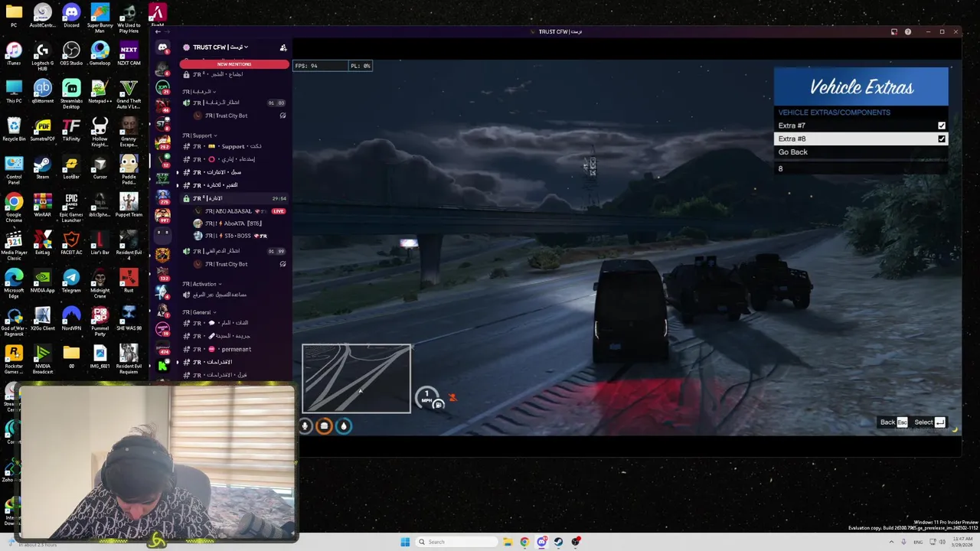980x551 pixels.
Task: Open the locked voice channel showing 29:54
Action: coord(234,198)
